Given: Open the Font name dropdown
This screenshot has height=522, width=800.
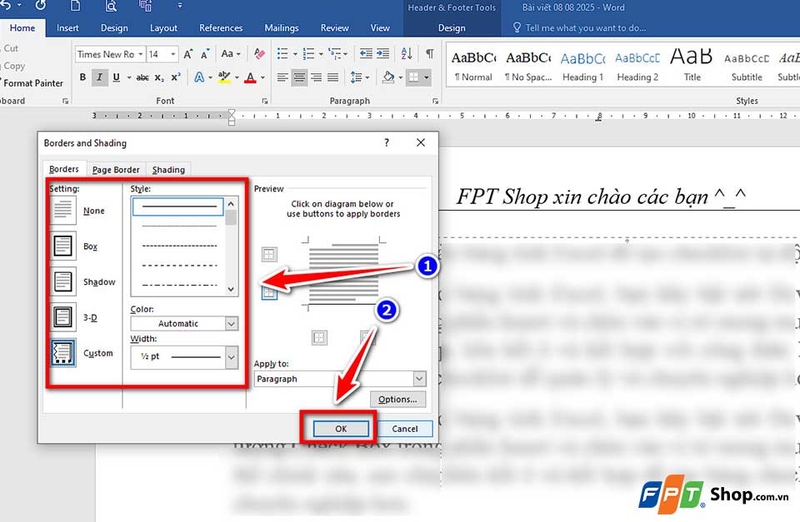Looking at the screenshot, I should pyautogui.click(x=140, y=54).
